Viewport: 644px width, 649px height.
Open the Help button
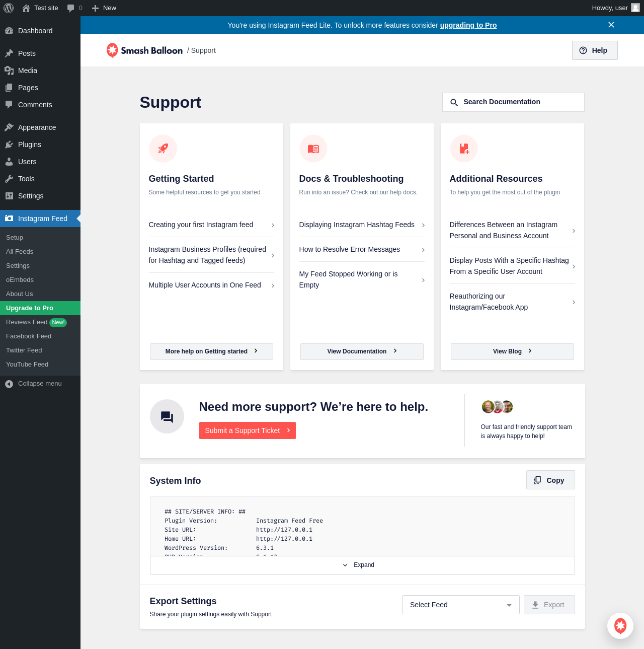pos(595,50)
